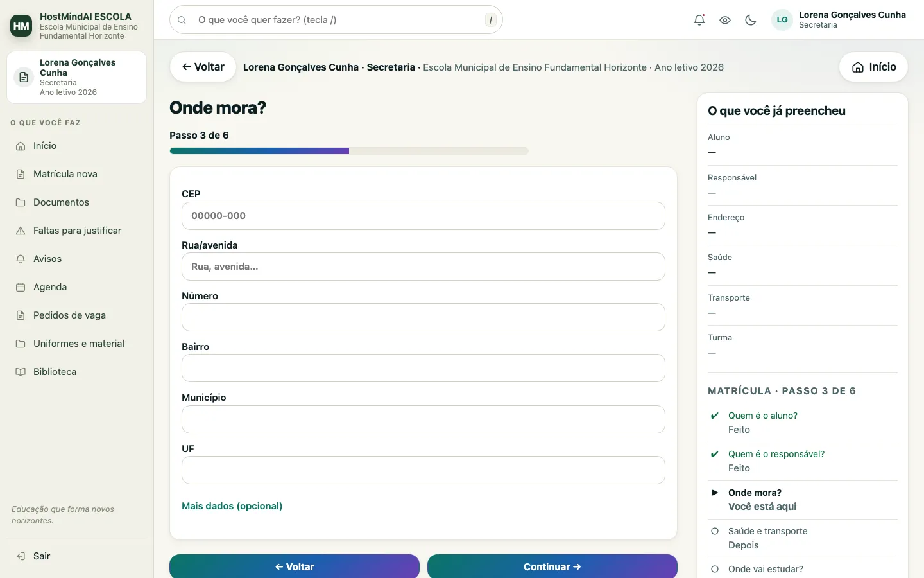
Task: Open notifications bell
Action: click(x=699, y=20)
